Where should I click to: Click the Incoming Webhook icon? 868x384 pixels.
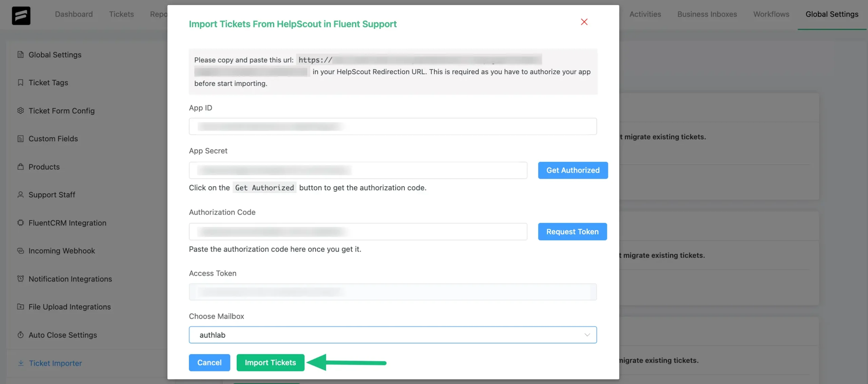21,251
